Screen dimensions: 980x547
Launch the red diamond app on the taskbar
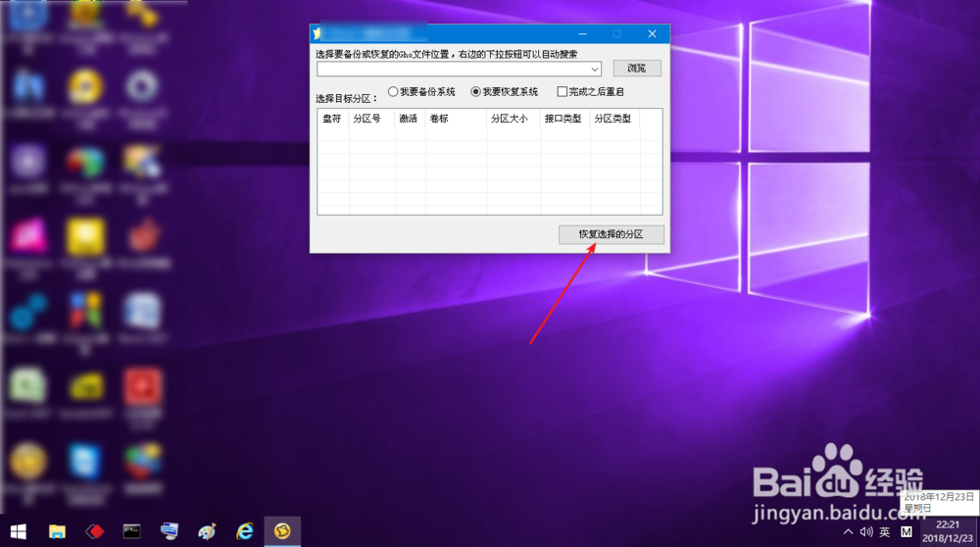[94, 532]
